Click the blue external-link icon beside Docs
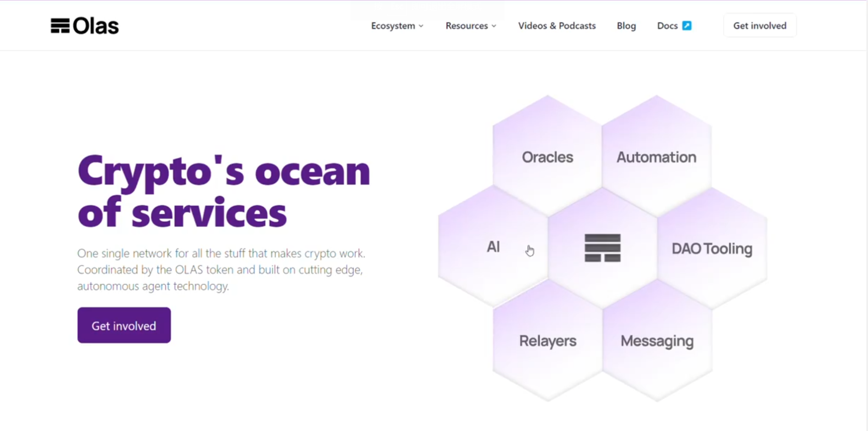The image size is (868, 431). [x=687, y=26]
